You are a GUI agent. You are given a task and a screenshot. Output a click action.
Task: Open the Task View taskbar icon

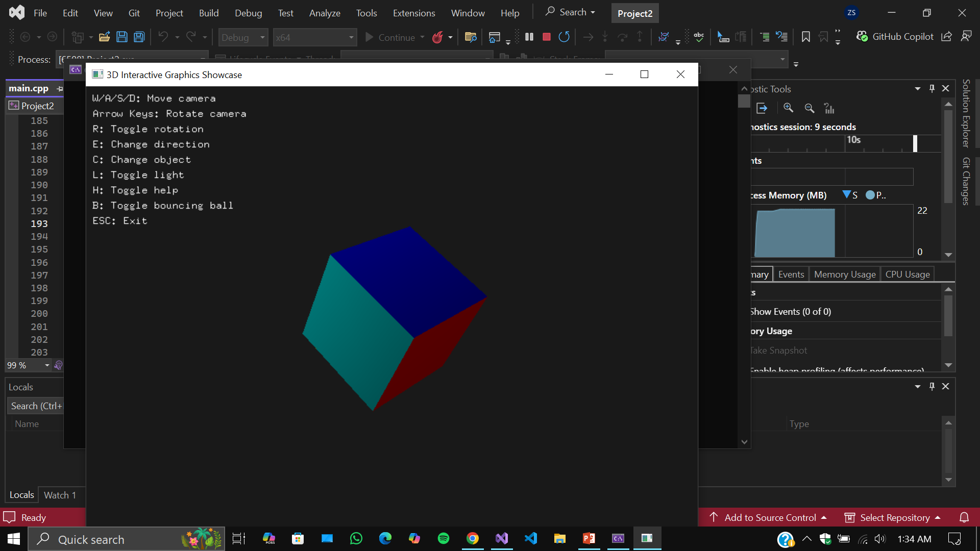pos(238,538)
